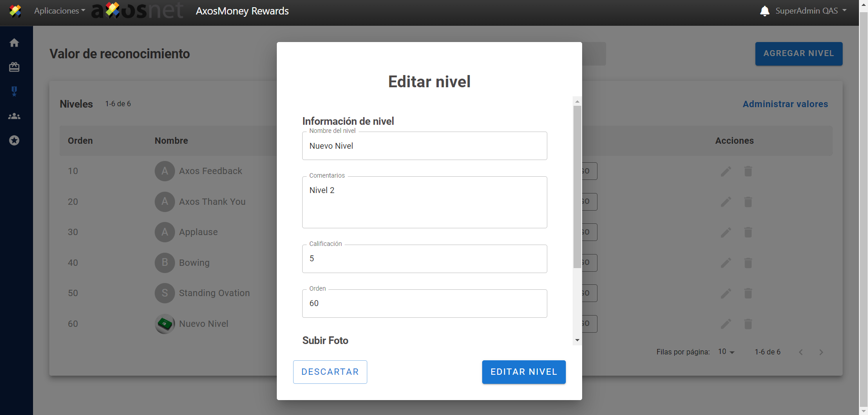Click the AGREGAR NIVEL button
The height and width of the screenshot is (415, 868).
tap(798, 54)
